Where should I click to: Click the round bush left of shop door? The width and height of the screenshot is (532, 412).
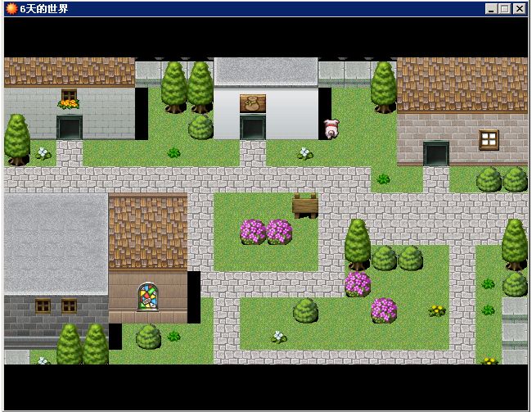coord(201,127)
